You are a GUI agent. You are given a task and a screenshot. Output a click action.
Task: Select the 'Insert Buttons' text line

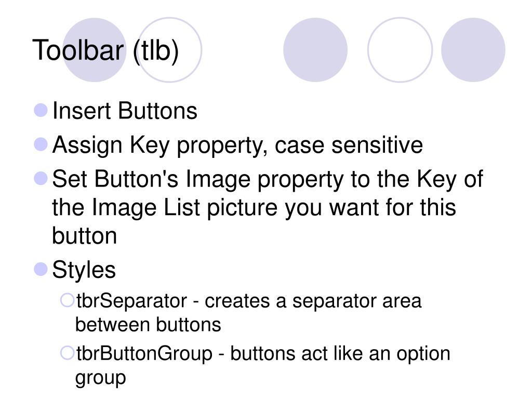125,111
